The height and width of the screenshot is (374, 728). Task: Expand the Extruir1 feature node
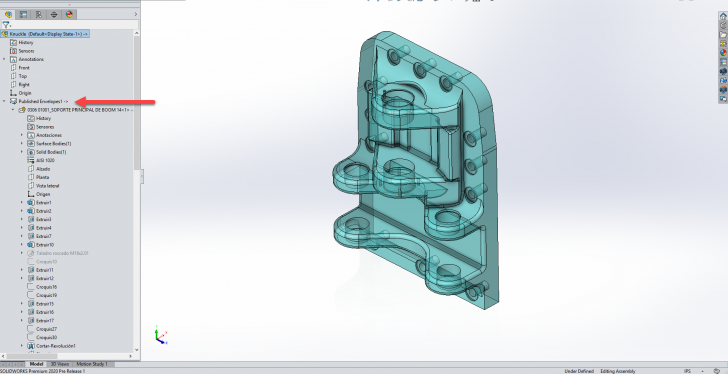22,202
